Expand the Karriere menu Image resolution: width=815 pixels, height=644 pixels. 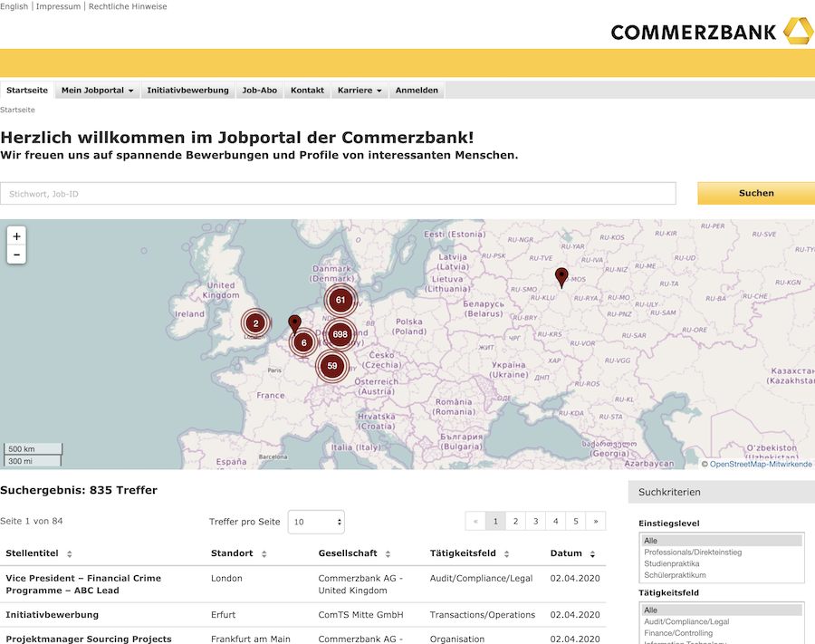point(360,91)
